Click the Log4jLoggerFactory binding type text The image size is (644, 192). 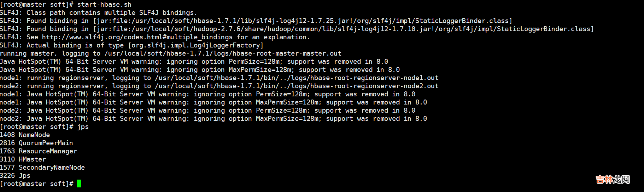point(196,45)
